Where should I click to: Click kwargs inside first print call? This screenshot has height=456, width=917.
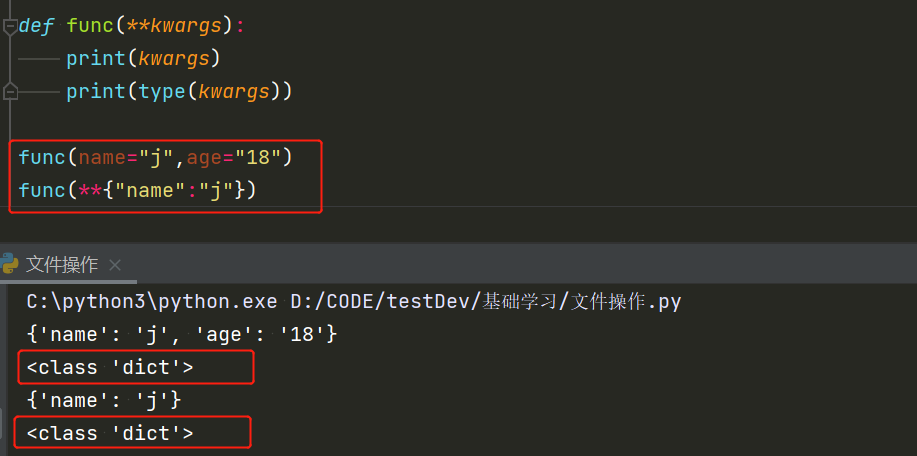click(x=174, y=58)
